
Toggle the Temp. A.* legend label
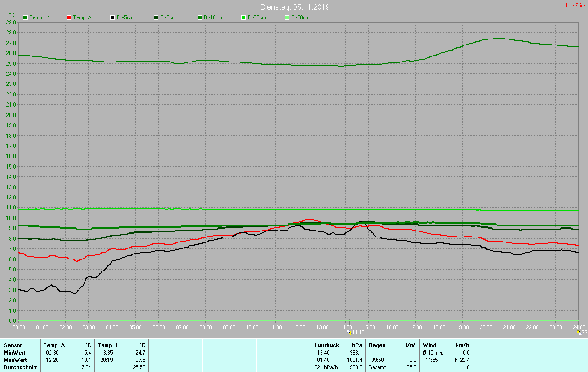(84, 17)
